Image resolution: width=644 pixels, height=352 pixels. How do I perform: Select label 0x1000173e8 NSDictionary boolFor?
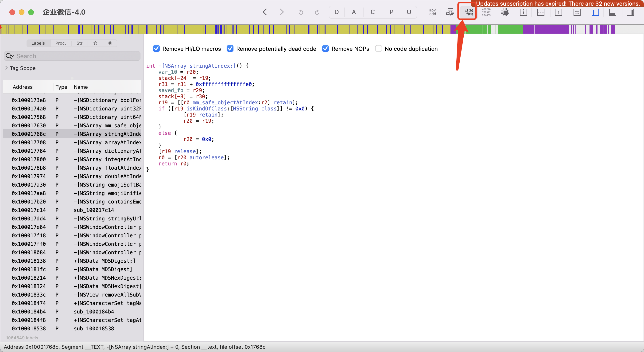(72, 100)
